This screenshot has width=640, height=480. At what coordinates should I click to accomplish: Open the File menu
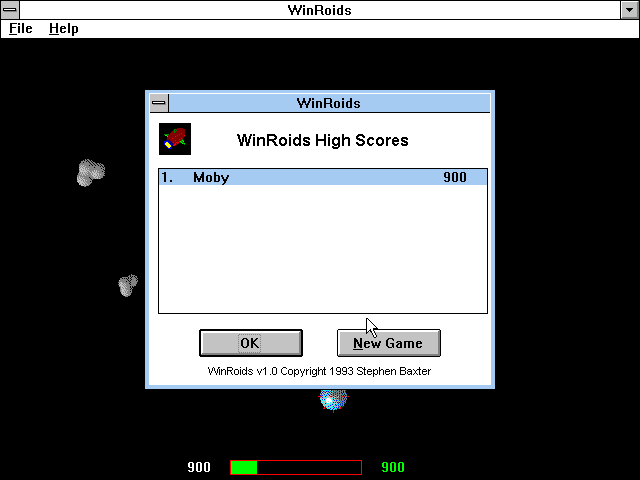(20, 29)
